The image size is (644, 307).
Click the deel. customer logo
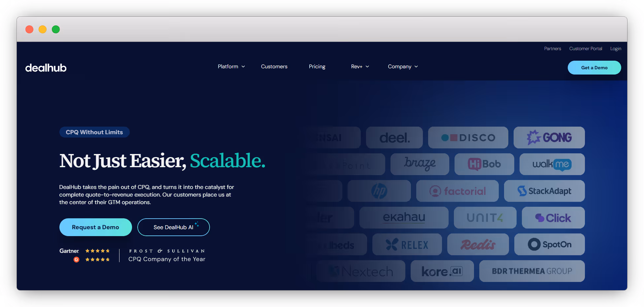click(x=394, y=138)
